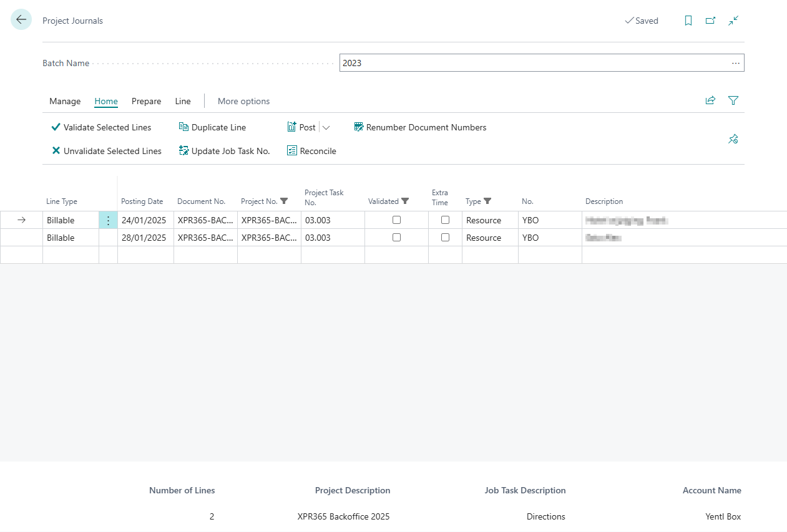The height and width of the screenshot is (532, 787).
Task: Click the pin action bar icon
Action: (x=733, y=139)
